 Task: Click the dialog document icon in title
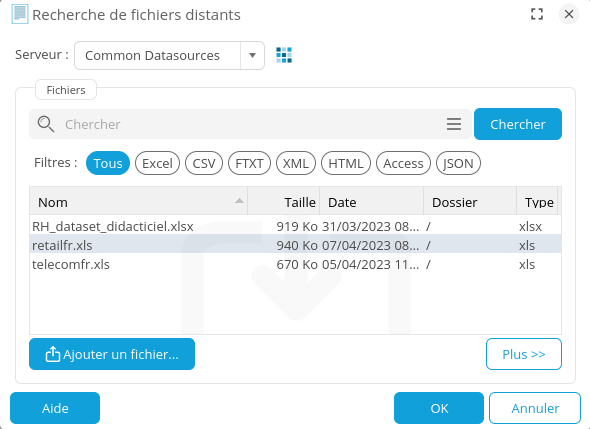tap(20, 14)
